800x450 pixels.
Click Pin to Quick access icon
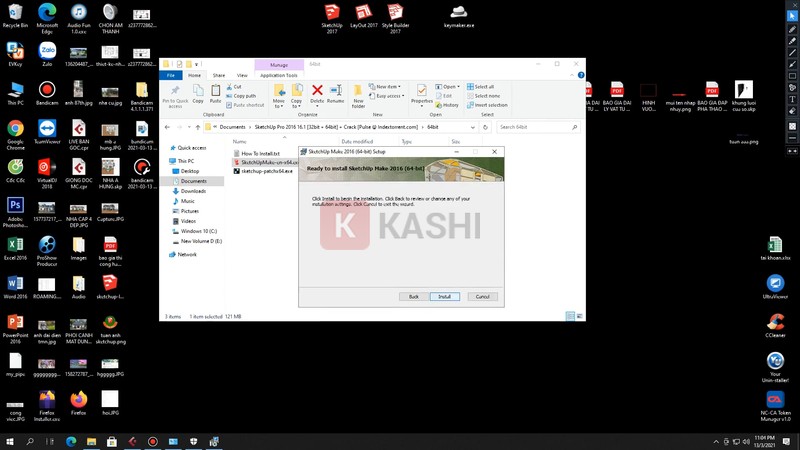(x=175, y=94)
